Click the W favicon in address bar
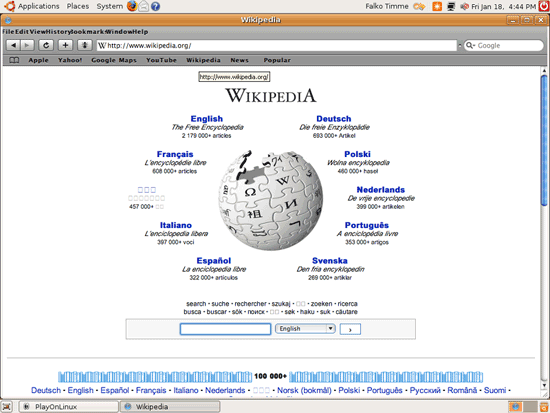The width and height of the screenshot is (550, 413). tap(102, 45)
